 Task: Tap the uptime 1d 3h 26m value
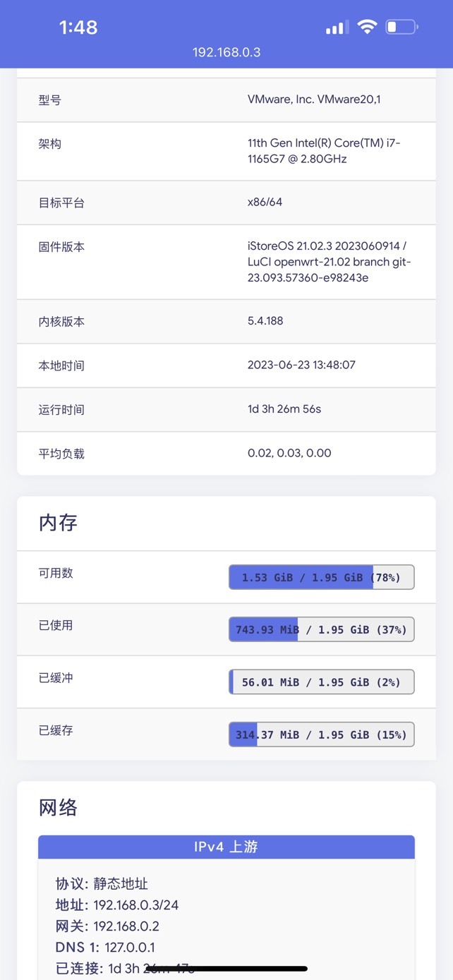(284, 409)
